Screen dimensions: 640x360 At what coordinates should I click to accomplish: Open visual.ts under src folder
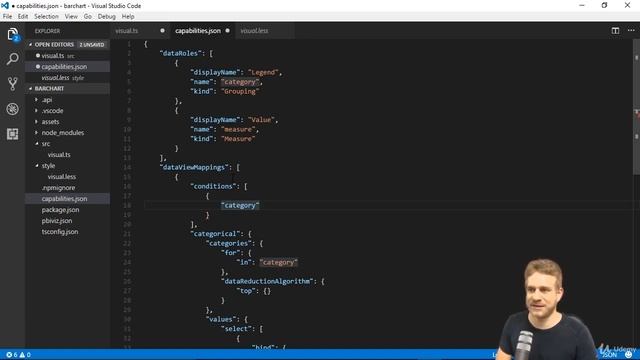click(59, 155)
